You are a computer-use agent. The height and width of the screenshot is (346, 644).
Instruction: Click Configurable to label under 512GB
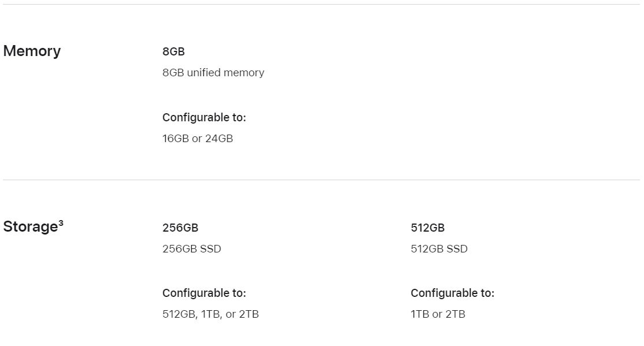coord(453,293)
